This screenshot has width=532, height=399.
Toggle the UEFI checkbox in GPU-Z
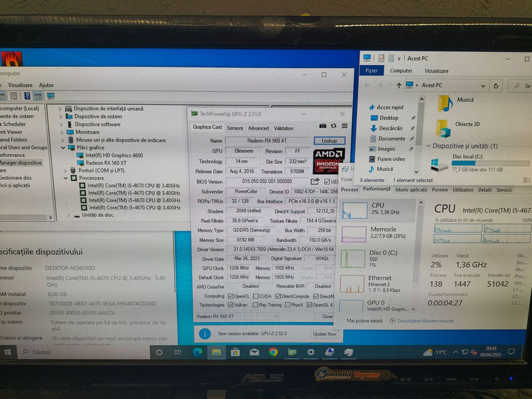click(x=327, y=182)
